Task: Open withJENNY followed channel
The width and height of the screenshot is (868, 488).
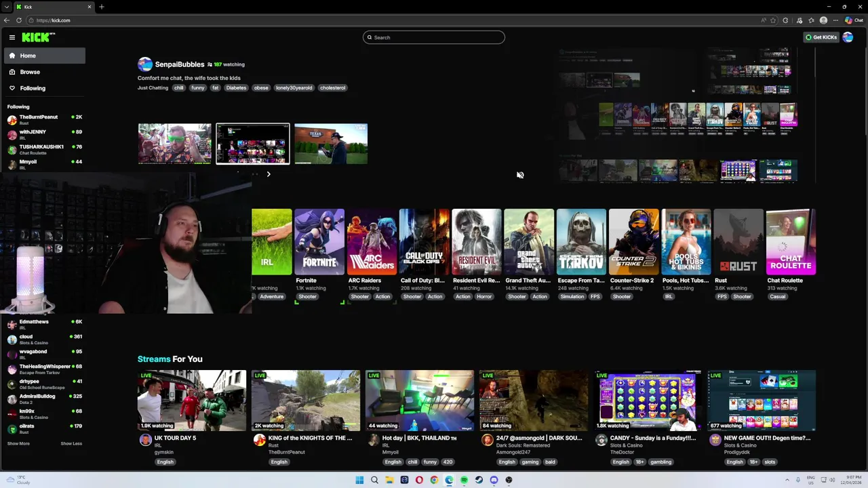Action: [44, 135]
